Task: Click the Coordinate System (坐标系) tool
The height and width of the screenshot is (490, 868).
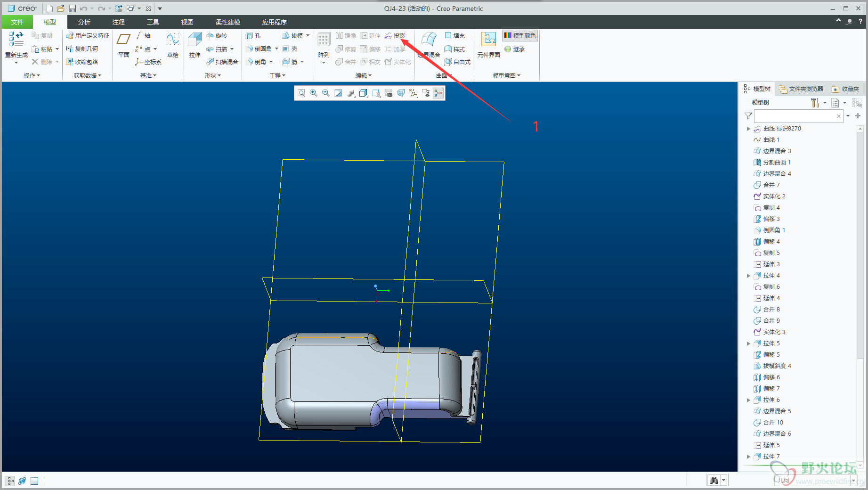Action: 148,62
